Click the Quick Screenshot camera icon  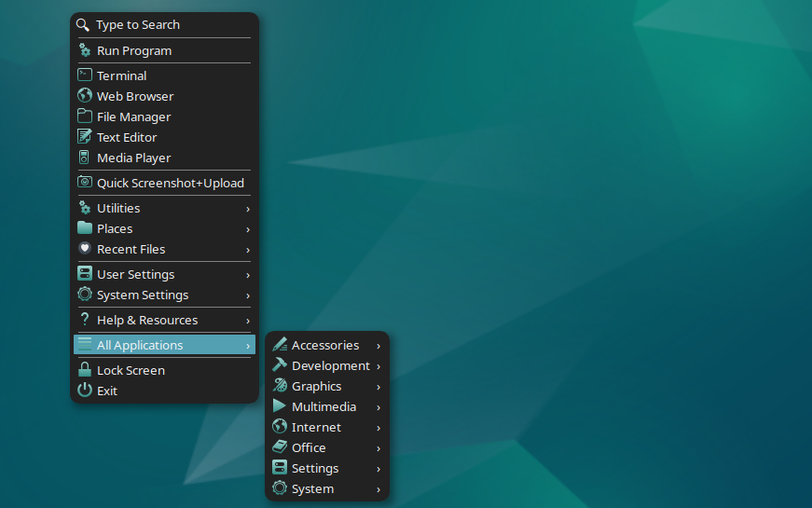click(85, 183)
